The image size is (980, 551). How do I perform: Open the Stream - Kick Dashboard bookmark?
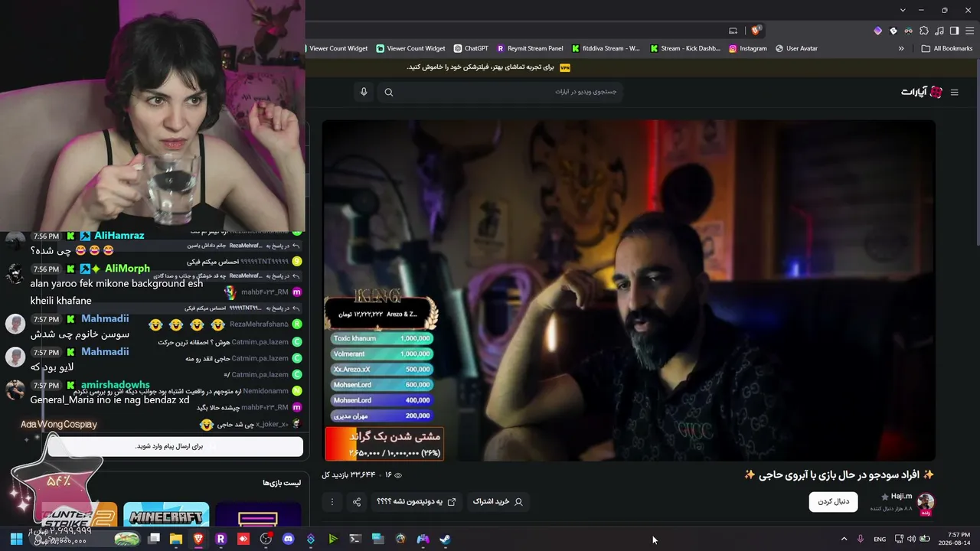click(685, 48)
